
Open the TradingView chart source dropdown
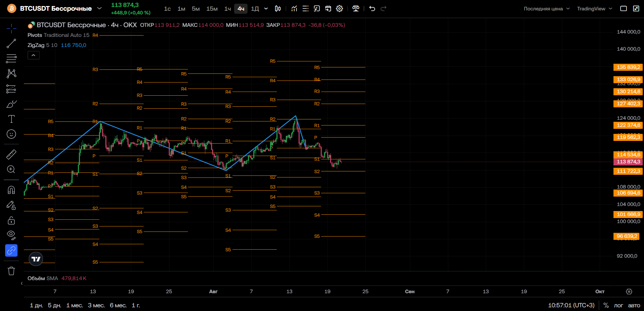(595, 9)
